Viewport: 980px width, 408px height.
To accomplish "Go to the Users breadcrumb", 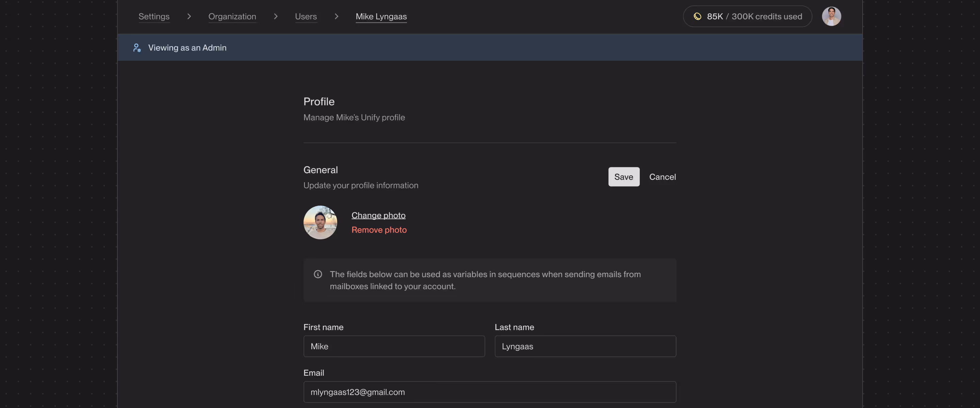I will coord(306,16).
